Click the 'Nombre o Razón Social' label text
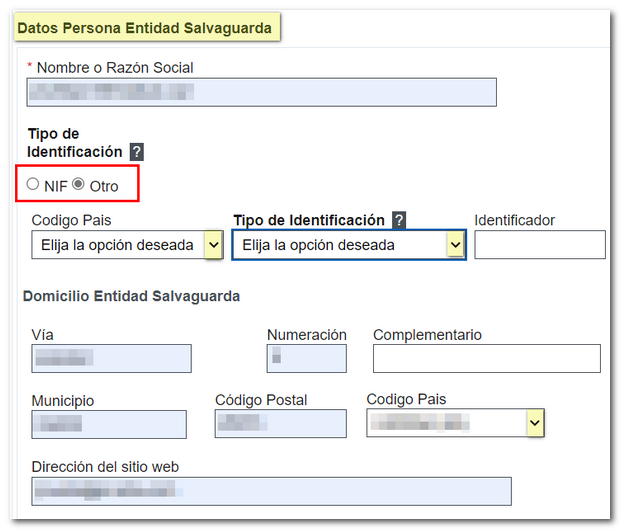This screenshot has height=530, width=621. tap(115, 68)
